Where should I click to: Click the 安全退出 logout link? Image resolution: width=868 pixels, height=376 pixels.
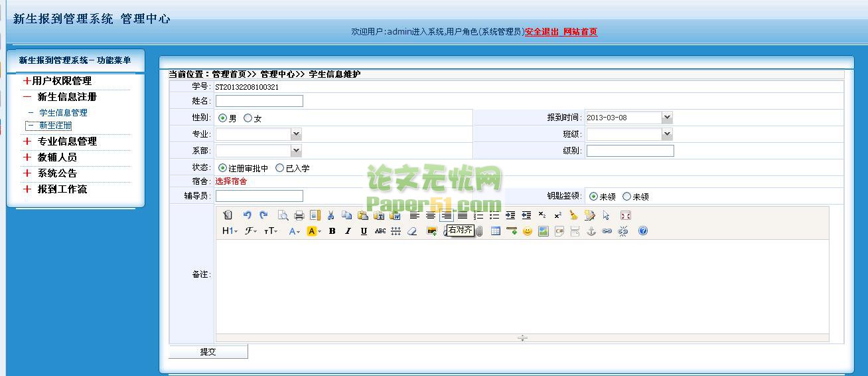pyautogui.click(x=542, y=32)
